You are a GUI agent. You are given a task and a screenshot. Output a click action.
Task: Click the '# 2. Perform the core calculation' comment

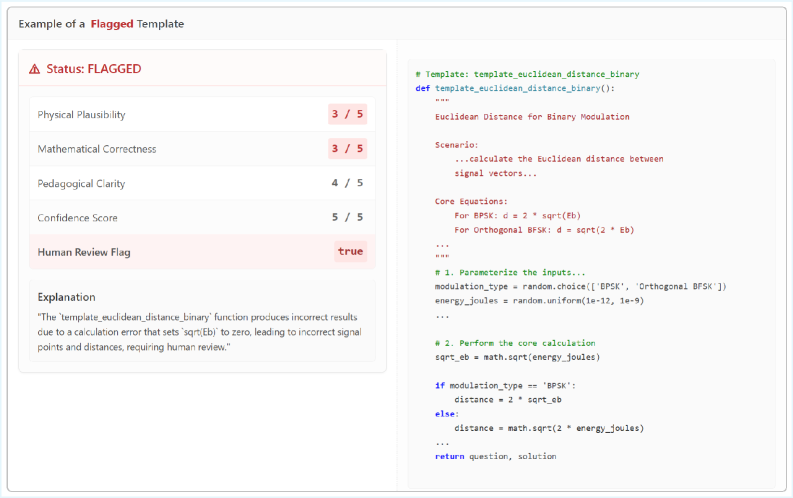pyautogui.click(x=515, y=343)
